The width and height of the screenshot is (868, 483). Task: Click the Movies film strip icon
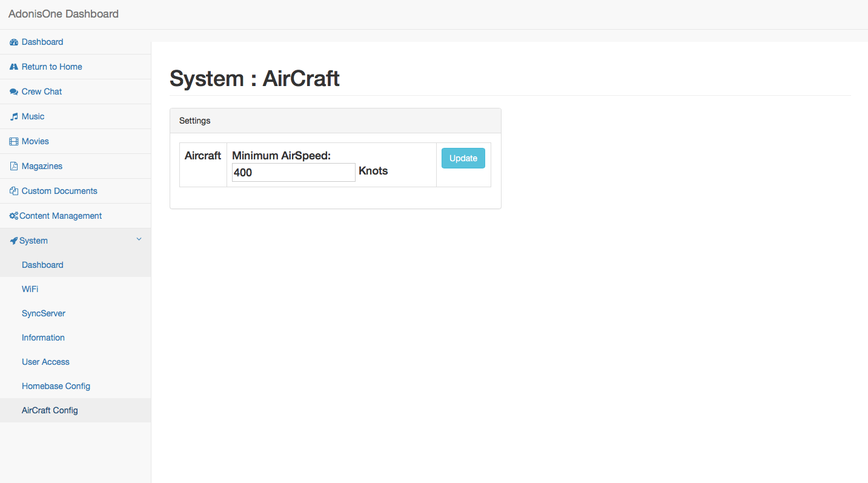click(x=14, y=142)
